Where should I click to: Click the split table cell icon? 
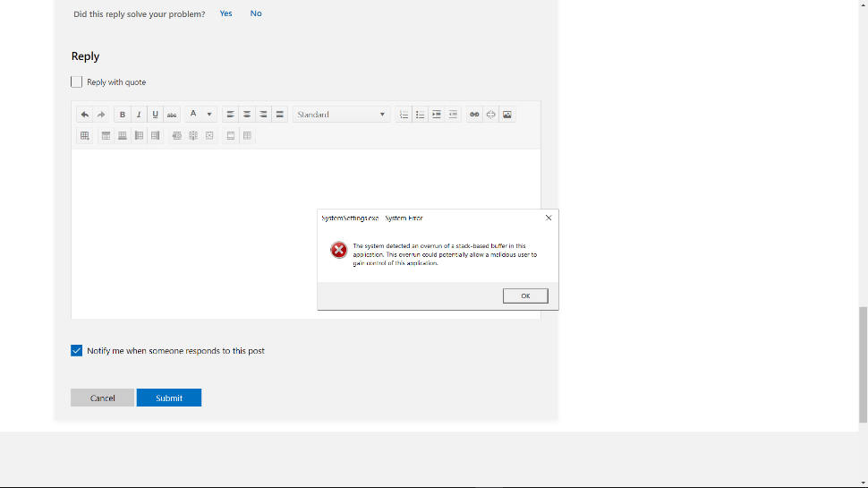click(x=248, y=136)
